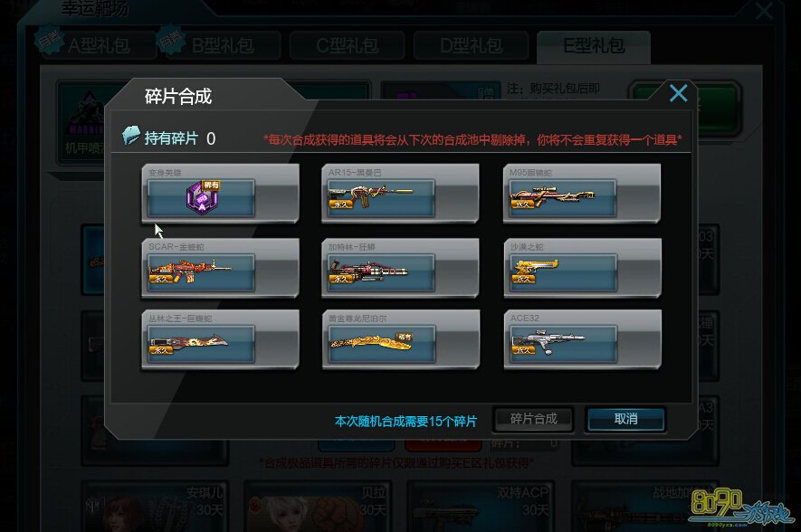Viewport: 801px width, 532px height.
Task: Pick the 加特林-狂蟒 gatling gun icon
Action: (x=369, y=271)
